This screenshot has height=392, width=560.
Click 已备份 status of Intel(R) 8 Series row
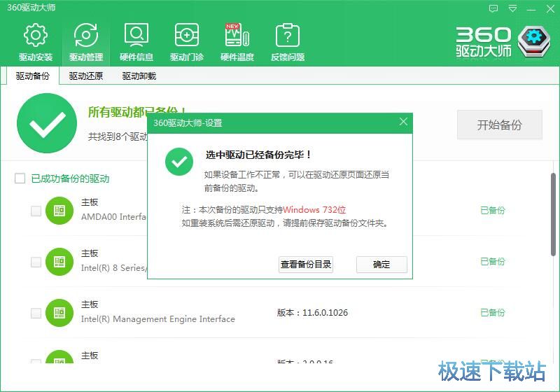tap(493, 262)
